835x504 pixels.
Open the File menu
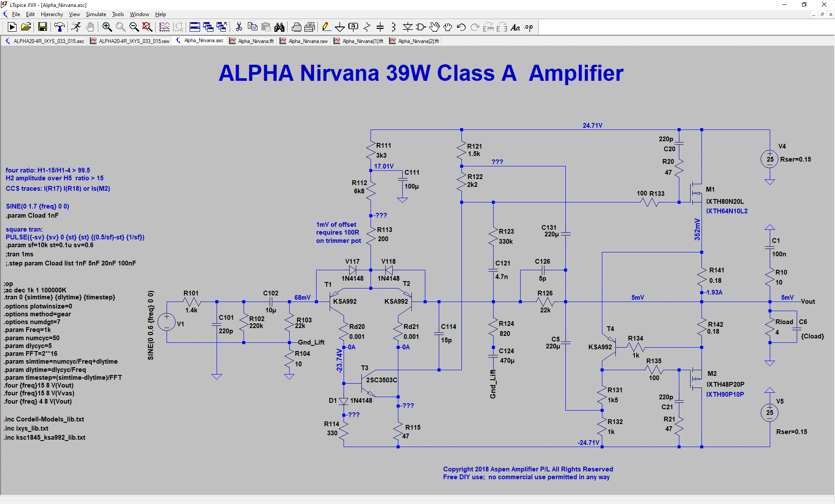pyautogui.click(x=16, y=14)
